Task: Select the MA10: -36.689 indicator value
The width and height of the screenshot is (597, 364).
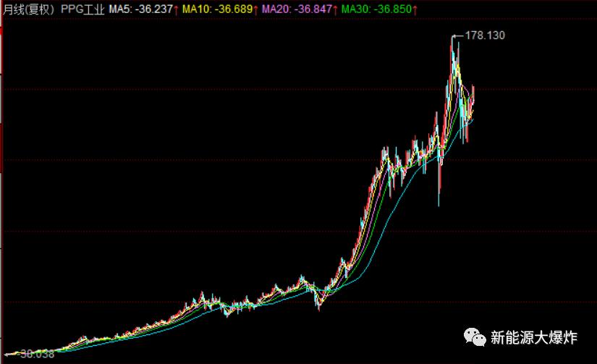Action: 217,9
